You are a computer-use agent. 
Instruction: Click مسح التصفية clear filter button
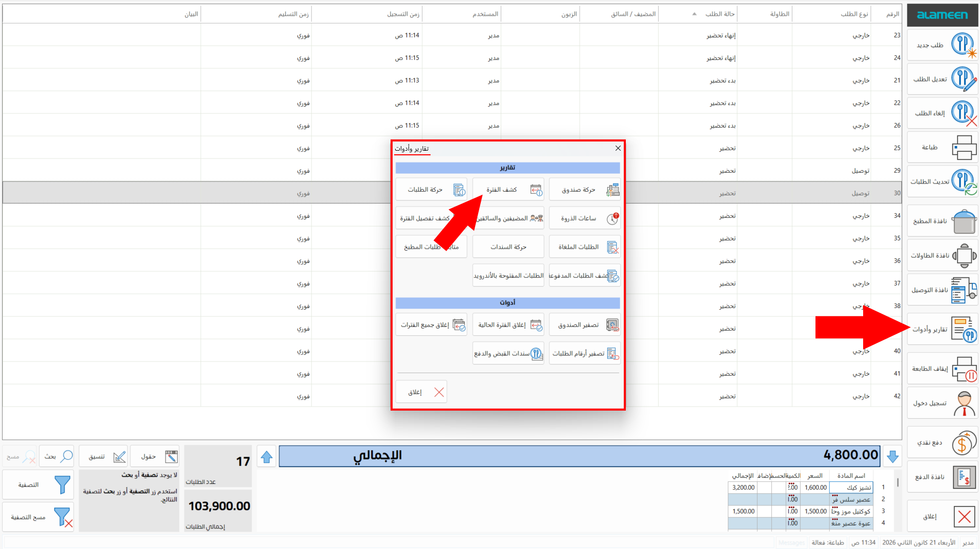tap(38, 517)
